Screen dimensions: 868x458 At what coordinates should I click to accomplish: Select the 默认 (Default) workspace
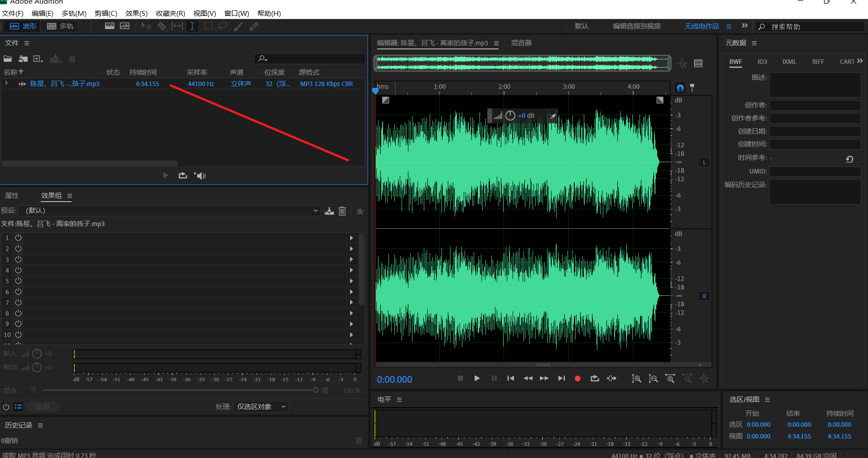[x=582, y=26]
